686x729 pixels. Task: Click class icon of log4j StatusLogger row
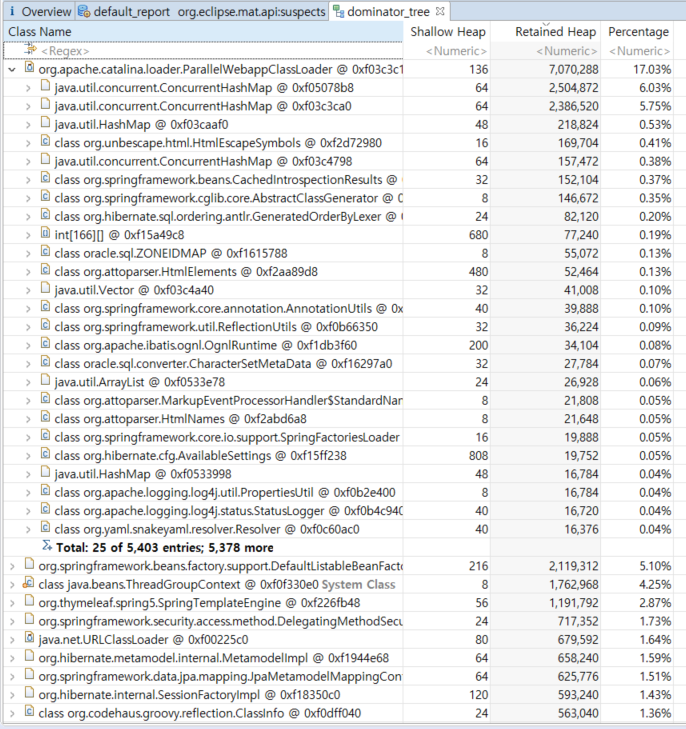coord(45,510)
